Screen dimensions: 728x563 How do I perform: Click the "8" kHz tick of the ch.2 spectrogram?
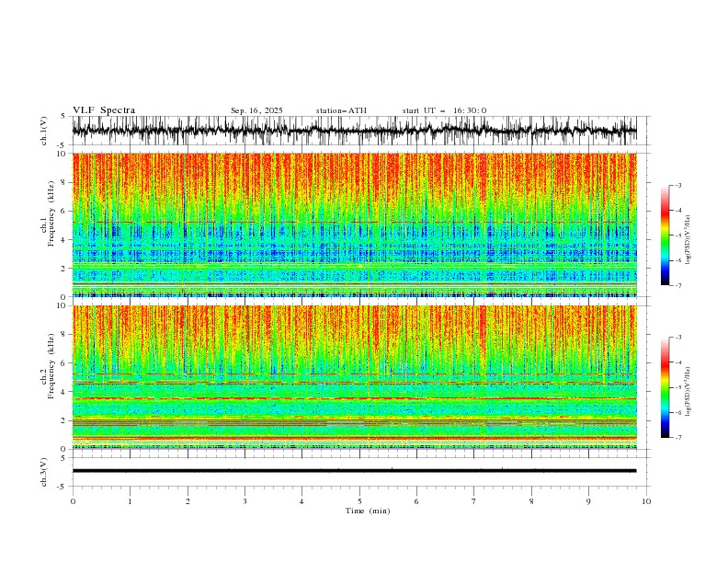(63, 335)
